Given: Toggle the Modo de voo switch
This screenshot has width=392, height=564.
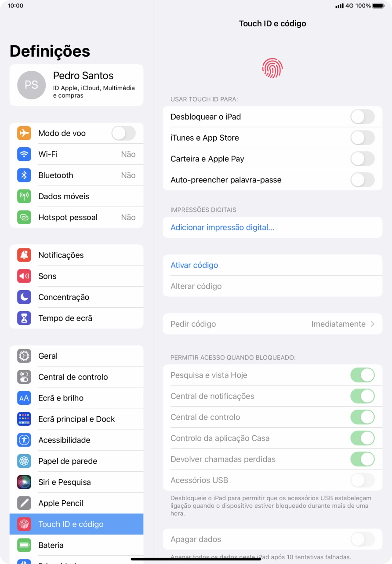Looking at the screenshot, I should 123,133.
